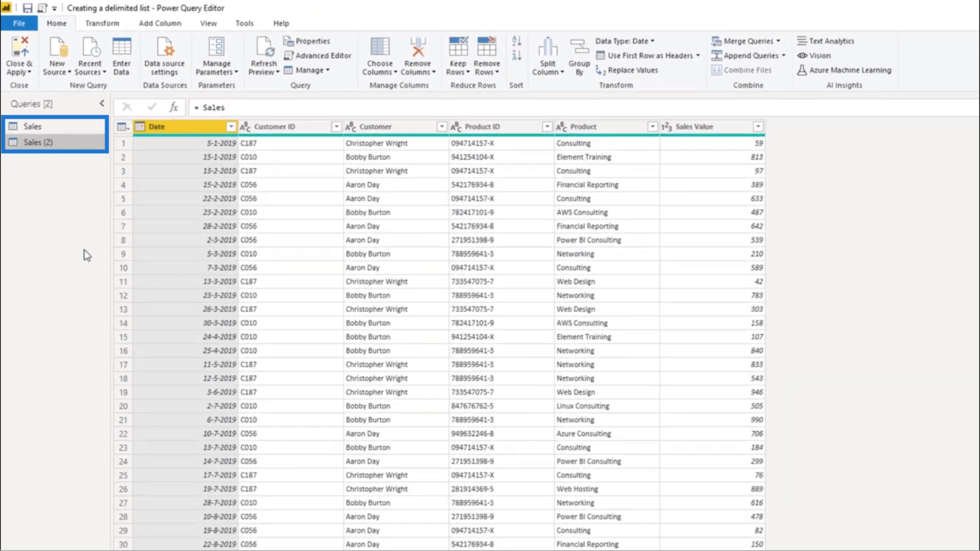
Task: Open the Date column filter dropdown
Action: tap(231, 127)
